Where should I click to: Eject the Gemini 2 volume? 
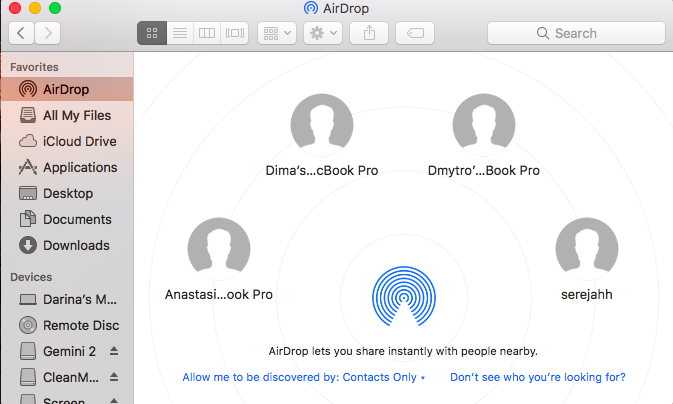click(114, 351)
